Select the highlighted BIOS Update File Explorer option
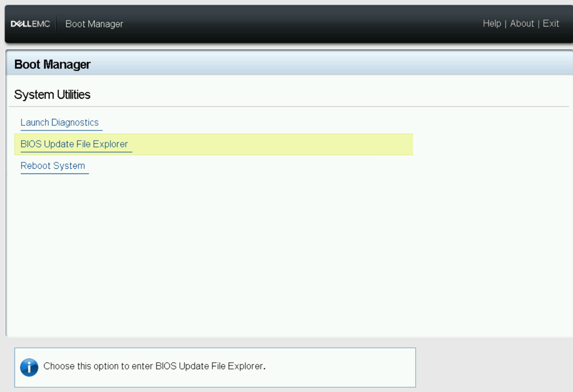Image resolution: width=573 pixels, height=392 pixels. pyautogui.click(x=74, y=144)
